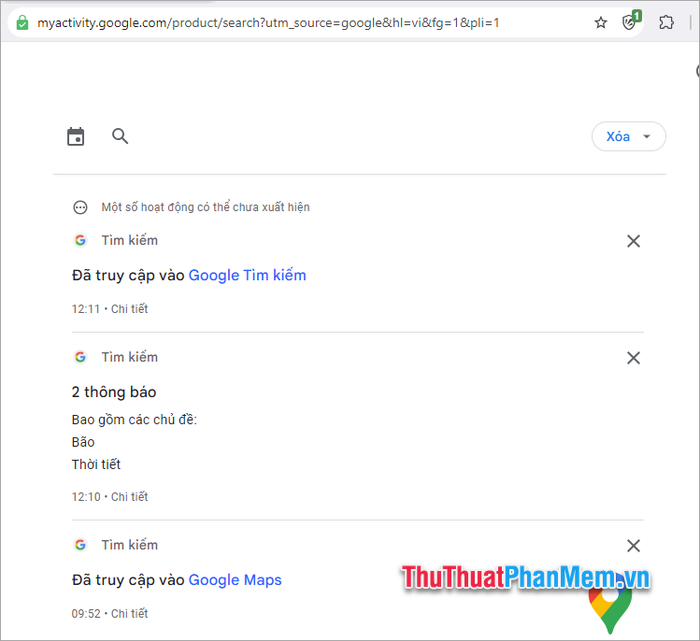Image resolution: width=700 pixels, height=641 pixels.
Task: Expand the Xóa dropdown button
Action: pos(629,136)
